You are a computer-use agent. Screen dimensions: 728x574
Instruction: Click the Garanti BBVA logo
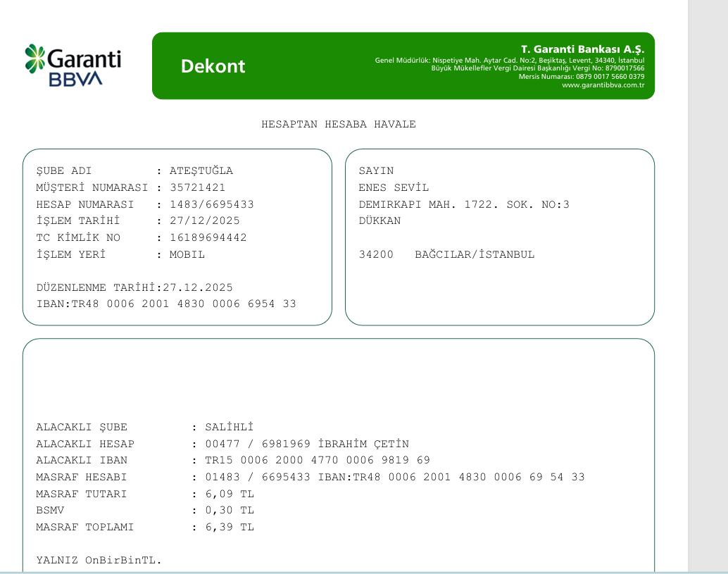[73, 65]
